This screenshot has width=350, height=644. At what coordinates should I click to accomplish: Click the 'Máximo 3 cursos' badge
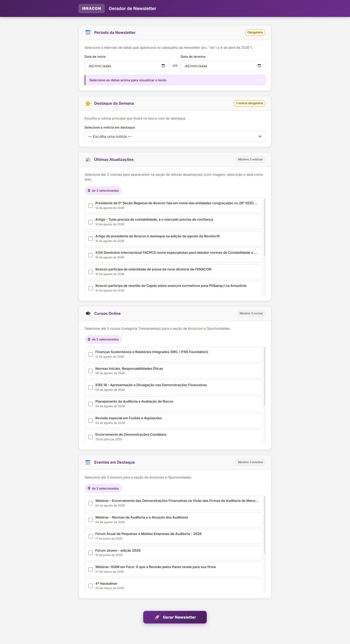pos(251,314)
